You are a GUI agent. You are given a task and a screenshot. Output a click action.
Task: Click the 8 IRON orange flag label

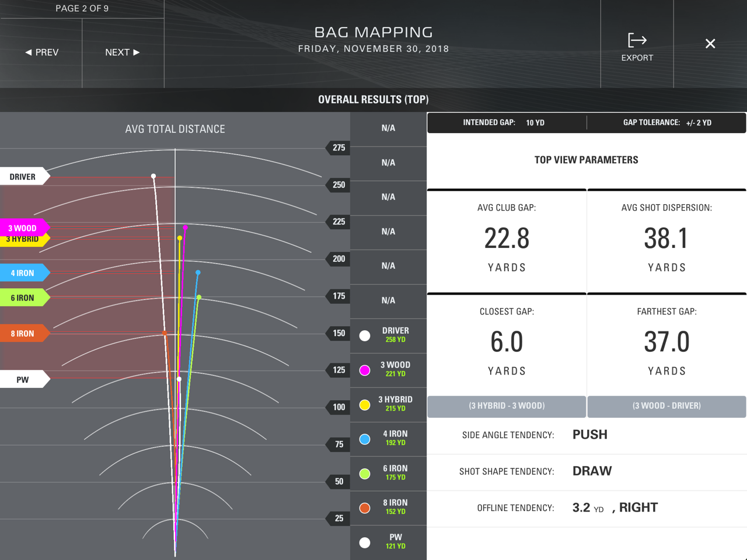tap(25, 333)
